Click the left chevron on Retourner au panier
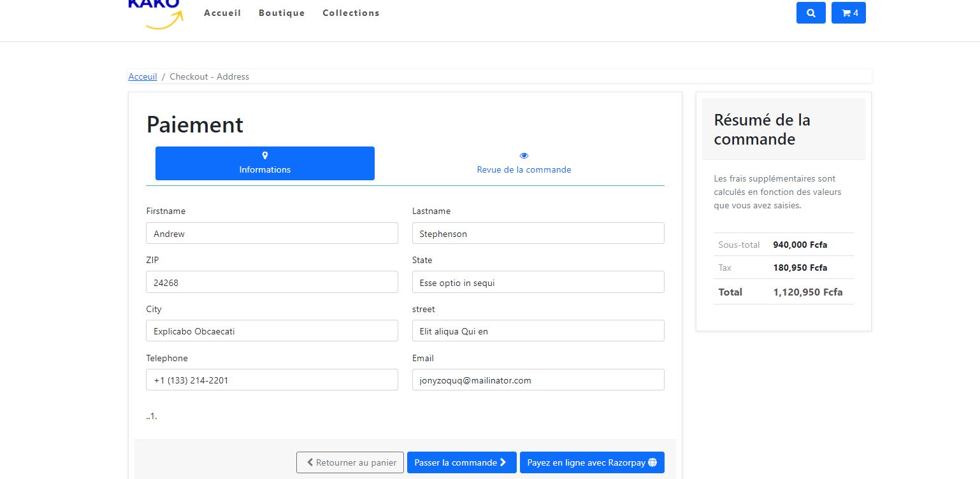The image size is (980, 479). pos(310,462)
